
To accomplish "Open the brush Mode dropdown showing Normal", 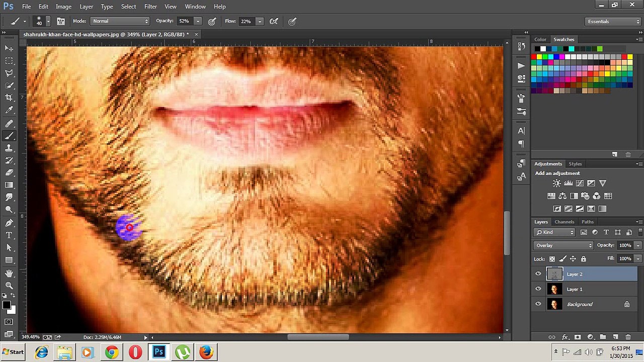I will click(x=120, y=21).
